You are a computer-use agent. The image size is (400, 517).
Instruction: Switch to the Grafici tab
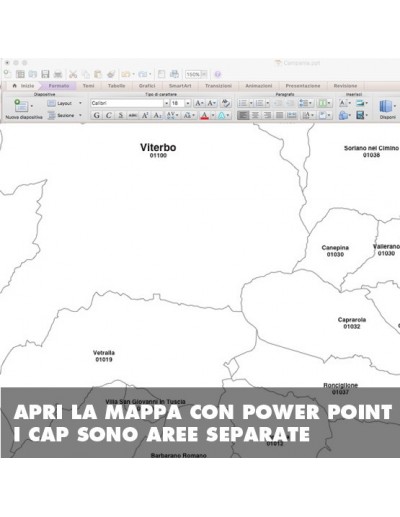pyautogui.click(x=147, y=86)
